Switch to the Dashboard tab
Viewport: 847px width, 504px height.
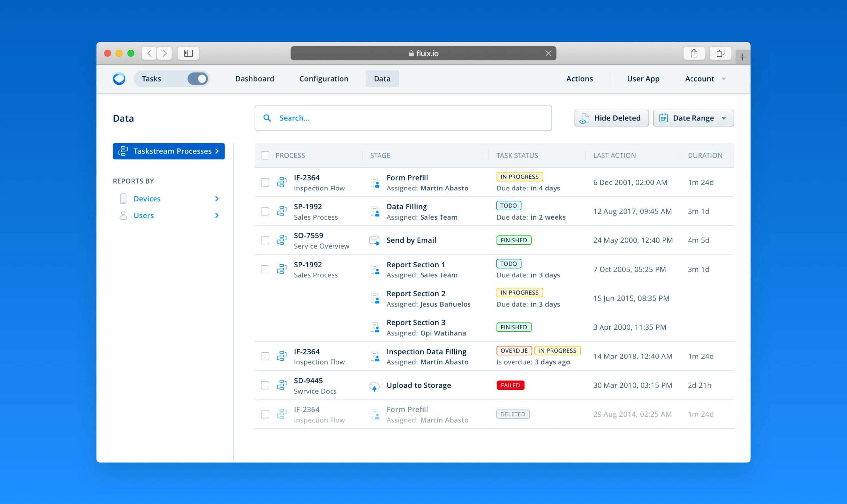tap(254, 79)
